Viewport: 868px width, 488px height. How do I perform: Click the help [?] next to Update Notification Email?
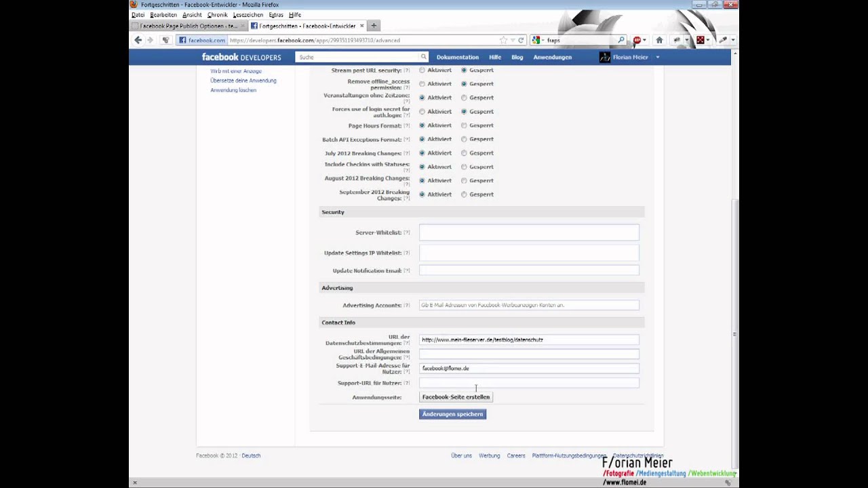click(x=407, y=270)
